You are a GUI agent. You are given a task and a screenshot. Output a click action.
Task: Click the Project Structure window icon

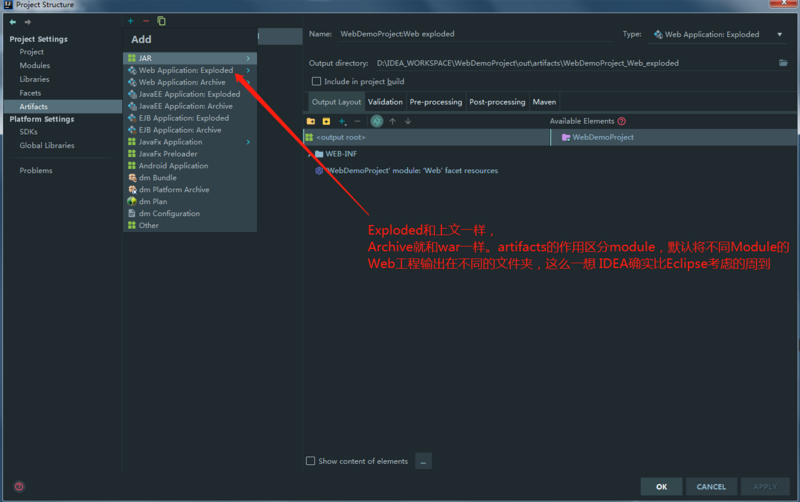pos(8,5)
